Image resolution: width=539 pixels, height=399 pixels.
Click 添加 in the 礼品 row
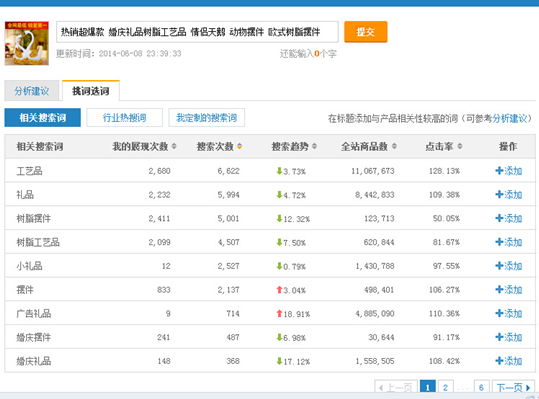[508, 195]
